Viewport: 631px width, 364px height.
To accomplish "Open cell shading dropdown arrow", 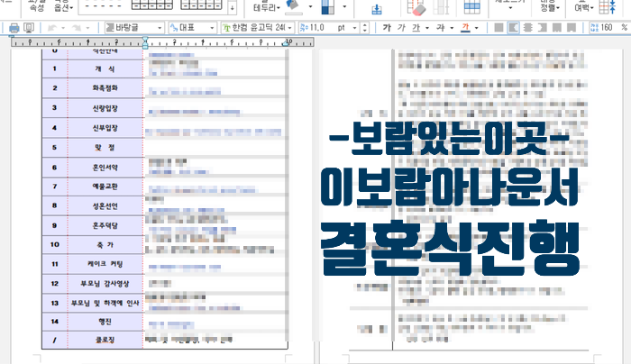I will 344,7.
